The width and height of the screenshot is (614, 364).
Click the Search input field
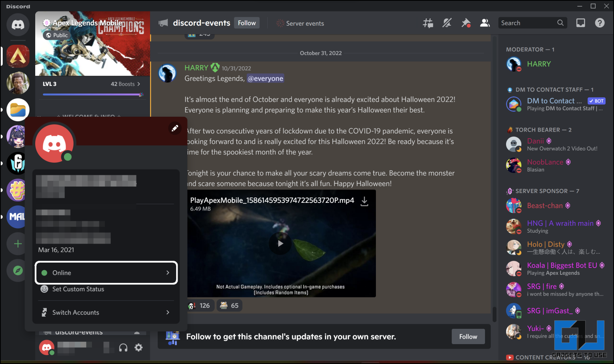click(532, 23)
